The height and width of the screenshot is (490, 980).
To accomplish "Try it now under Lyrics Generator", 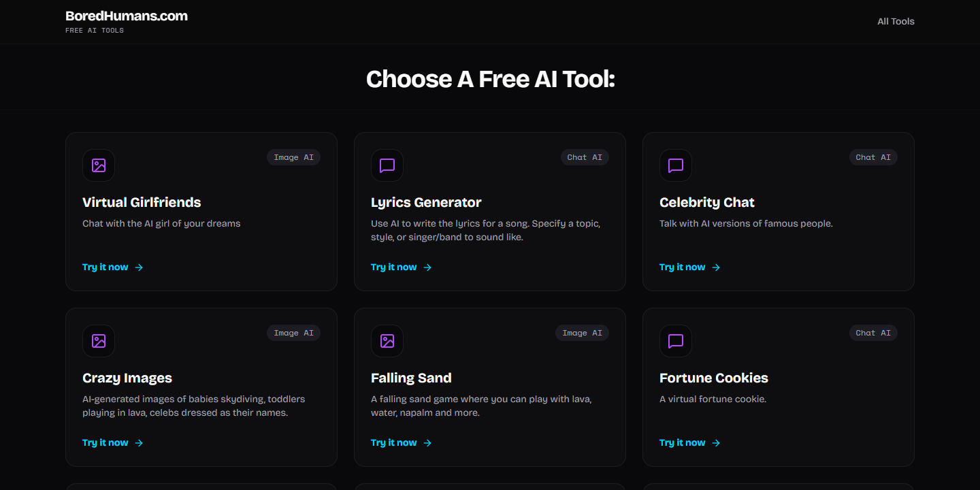I will pyautogui.click(x=394, y=267).
